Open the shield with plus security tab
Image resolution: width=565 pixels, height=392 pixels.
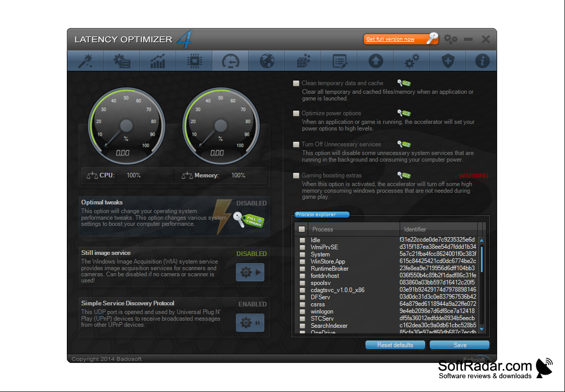point(448,61)
